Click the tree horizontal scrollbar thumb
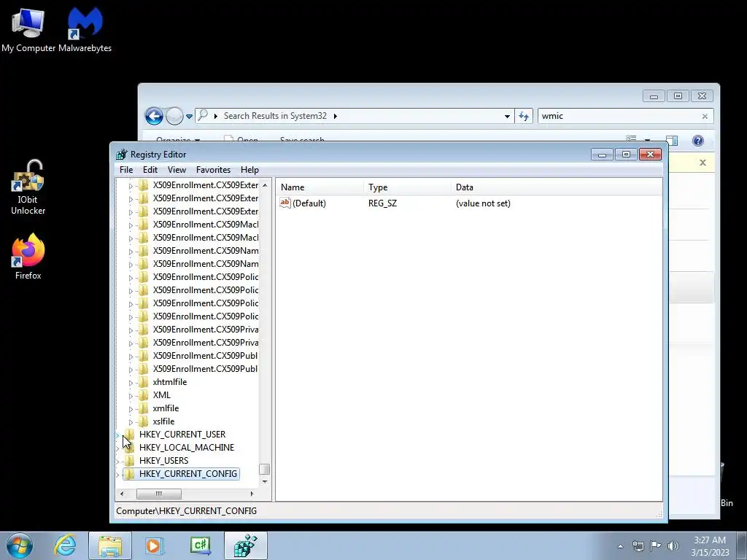 pos(158,494)
